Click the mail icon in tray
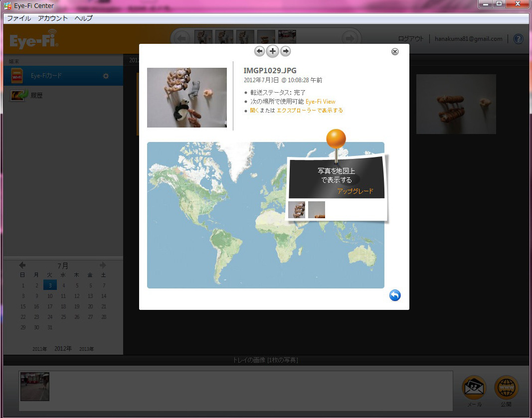Viewport: 532px width, 418px height. click(x=474, y=388)
